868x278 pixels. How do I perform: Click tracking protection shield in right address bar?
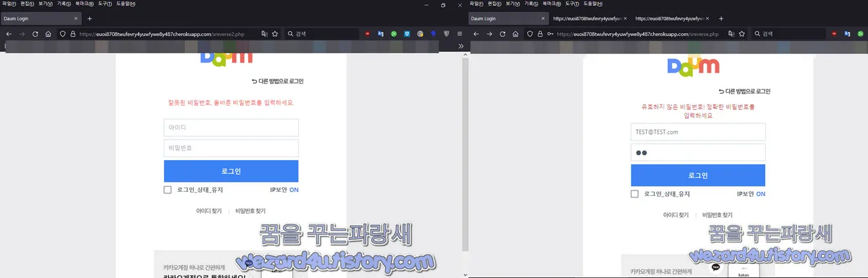coord(530,33)
